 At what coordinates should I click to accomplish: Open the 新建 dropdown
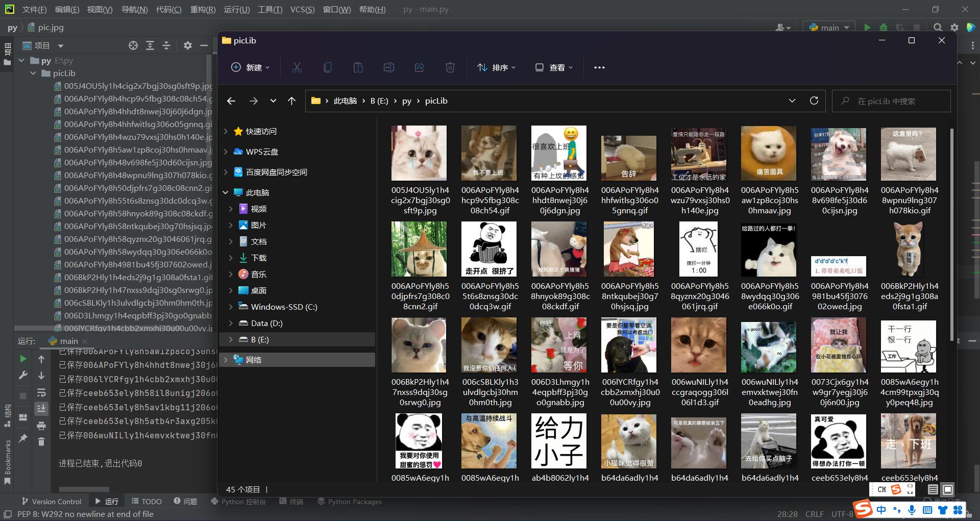click(251, 67)
